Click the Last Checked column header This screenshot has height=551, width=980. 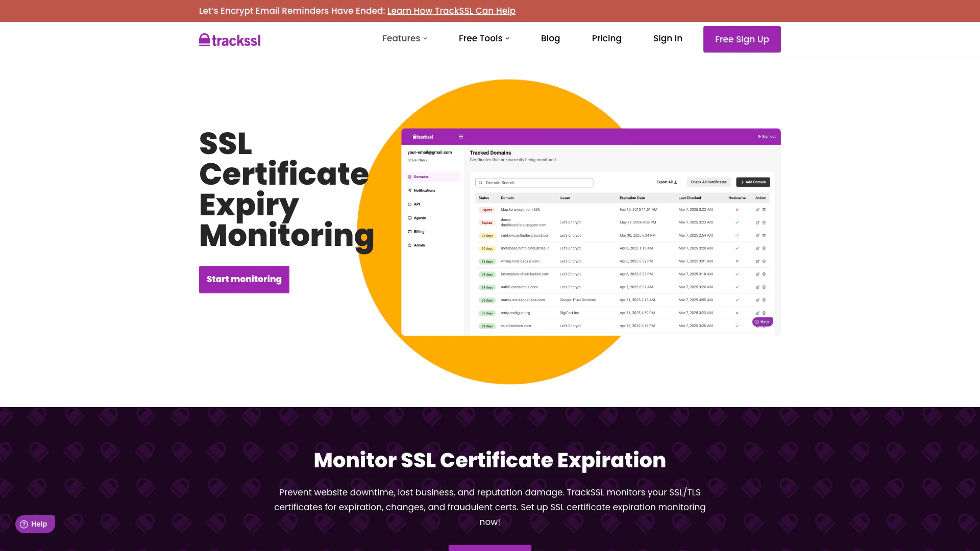pos(690,198)
